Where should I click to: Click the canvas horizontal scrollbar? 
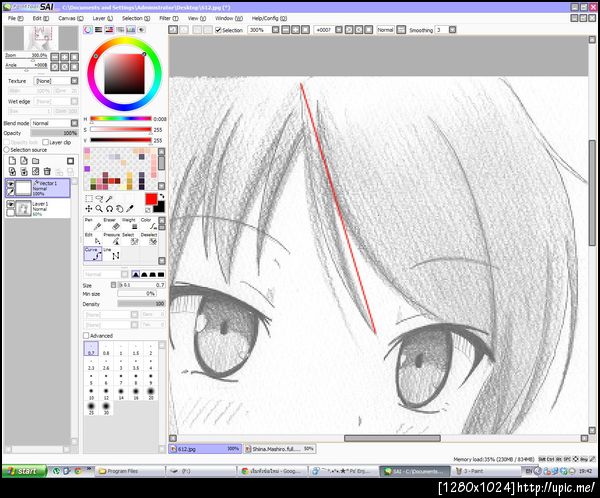(x=392, y=438)
